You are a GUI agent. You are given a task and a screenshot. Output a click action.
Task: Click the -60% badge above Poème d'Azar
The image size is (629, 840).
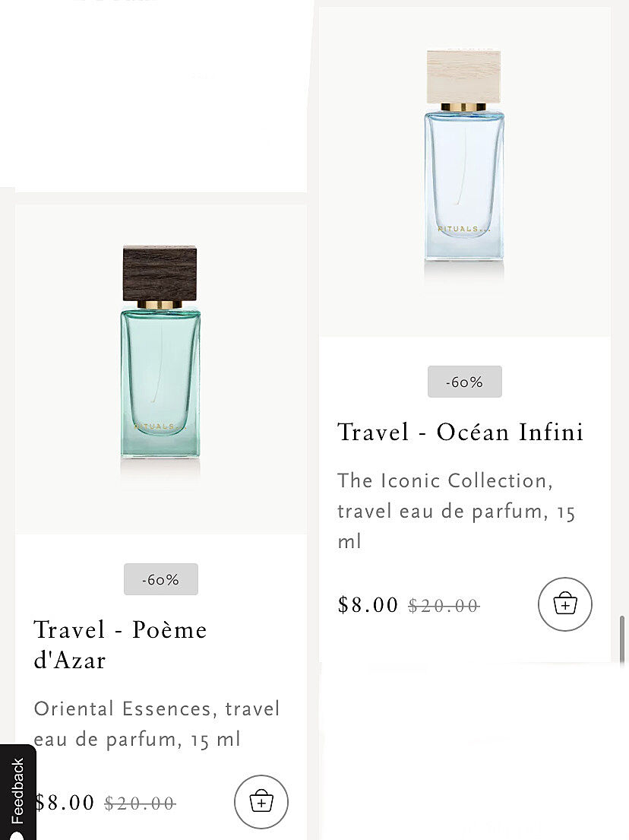pos(161,579)
